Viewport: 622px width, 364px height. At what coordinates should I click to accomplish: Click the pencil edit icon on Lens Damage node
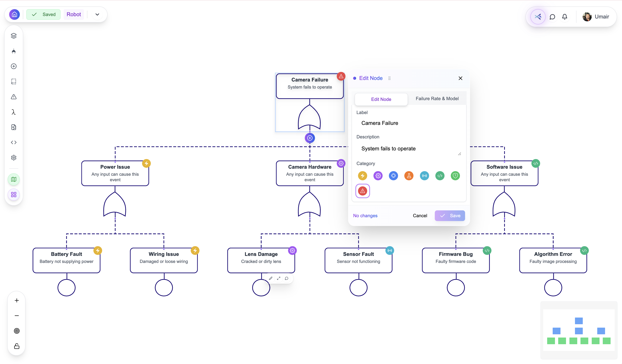[271, 278]
